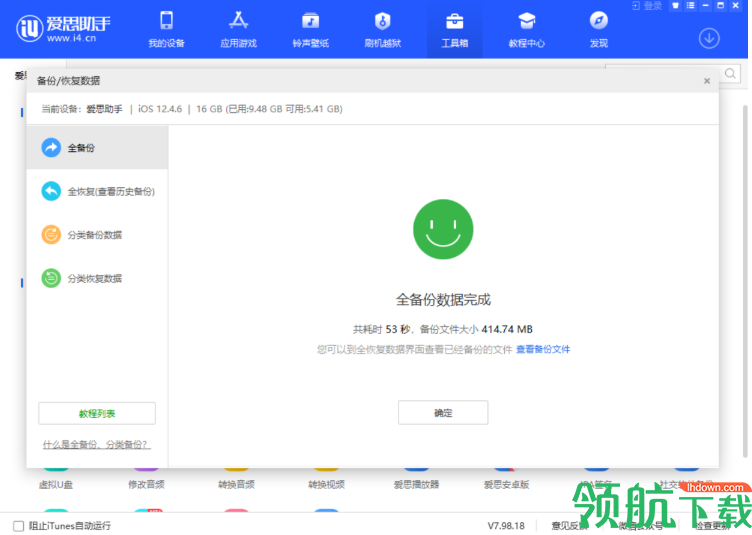Viewport: 752px width, 535px height.
Task: Select 分类恢复数据 in the sidebar
Action: click(97, 278)
